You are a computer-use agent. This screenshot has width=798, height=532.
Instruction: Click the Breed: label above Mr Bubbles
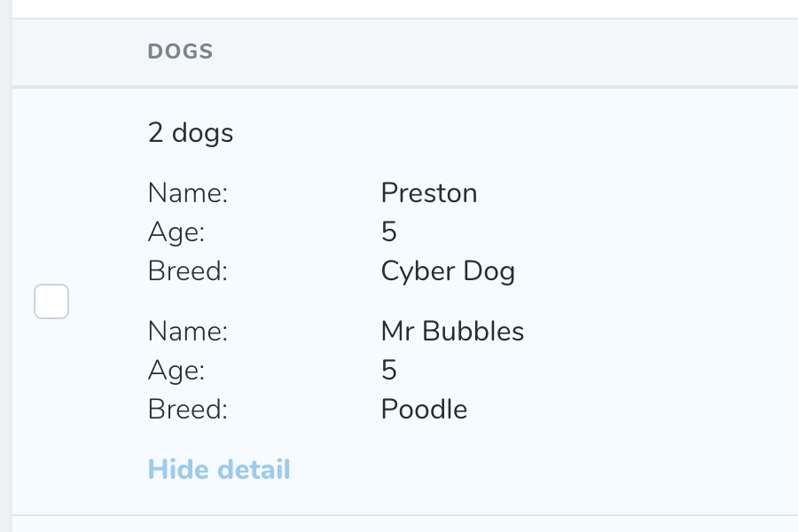[x=188, y=270]
